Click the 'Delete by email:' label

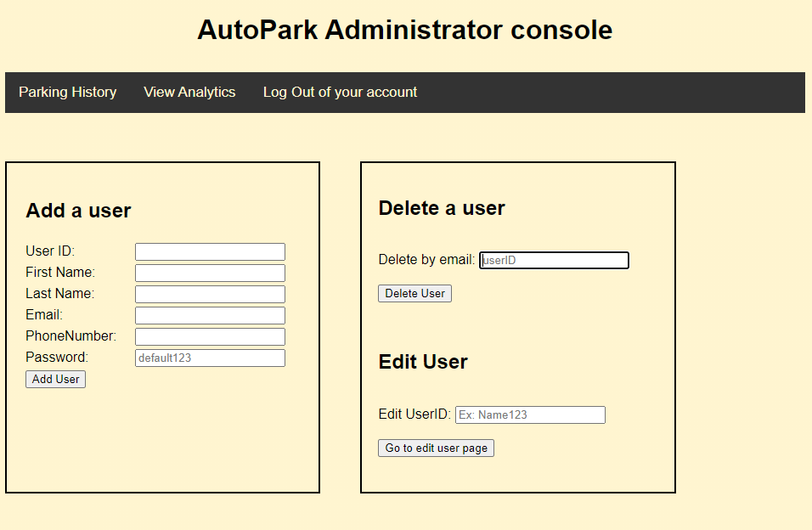click(x=426, y=259)
